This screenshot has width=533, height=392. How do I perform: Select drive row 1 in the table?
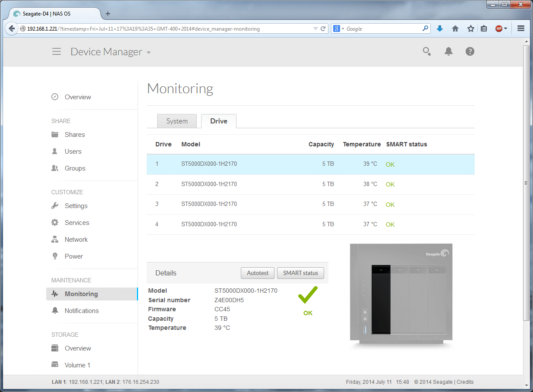[x=311, y=164]
